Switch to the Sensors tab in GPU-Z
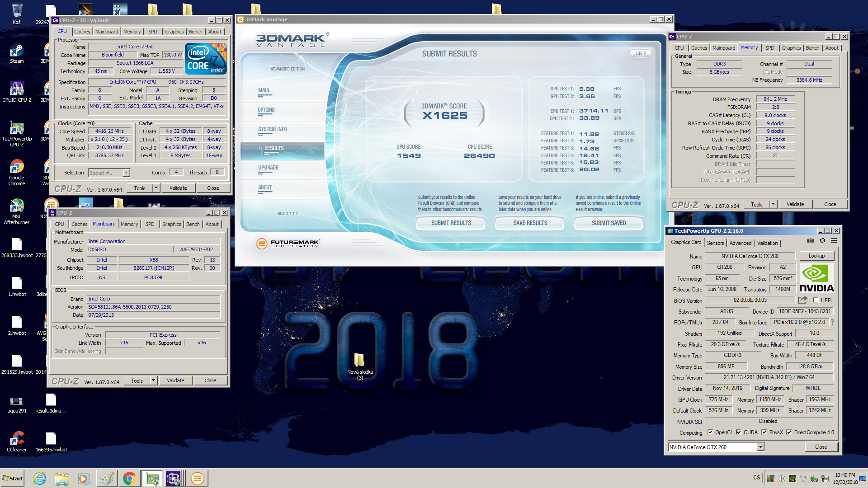Image resolution: width=868 pixels, height=488 pixels. tap(715, 243)
